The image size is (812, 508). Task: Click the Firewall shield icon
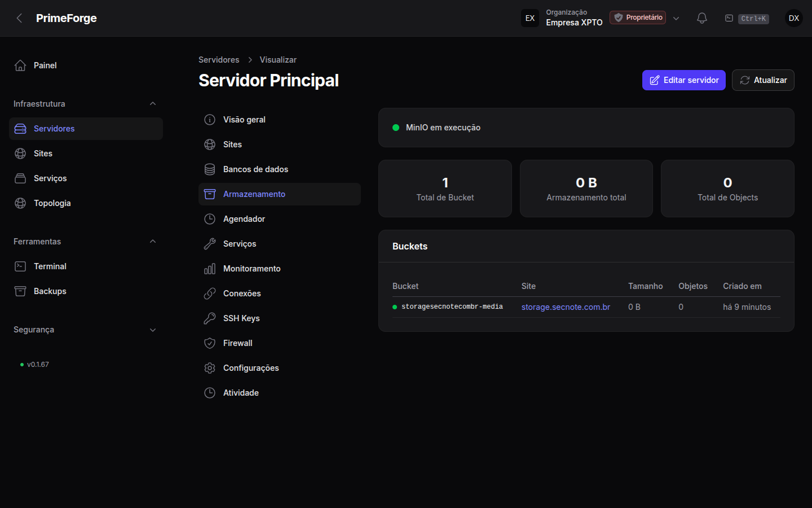click(x=210, y=343)
